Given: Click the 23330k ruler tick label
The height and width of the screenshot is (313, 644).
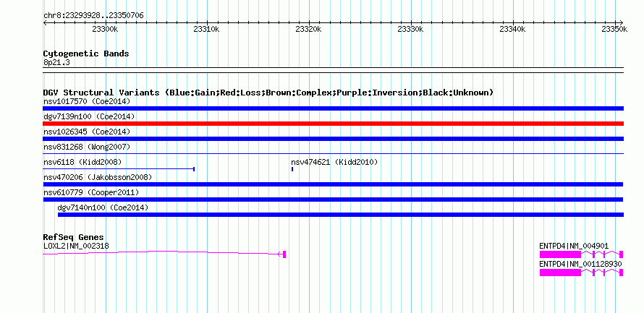Looking at the screenshot, I should [x=411, y=29].
